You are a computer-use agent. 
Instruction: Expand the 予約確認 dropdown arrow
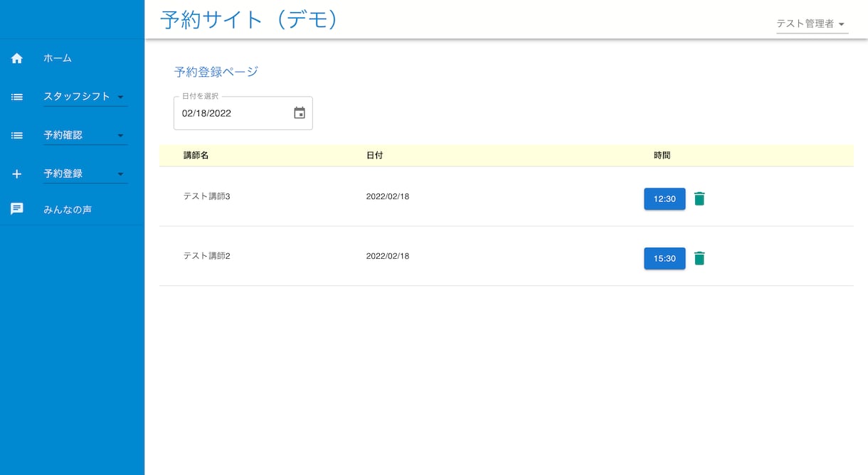pos(120,135)
